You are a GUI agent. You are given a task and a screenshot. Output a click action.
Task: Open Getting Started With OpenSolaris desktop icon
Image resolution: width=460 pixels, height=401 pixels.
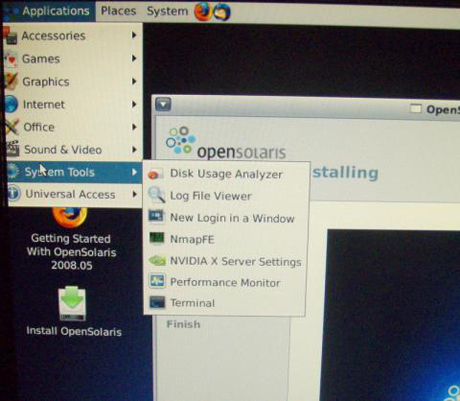point(71,239)
